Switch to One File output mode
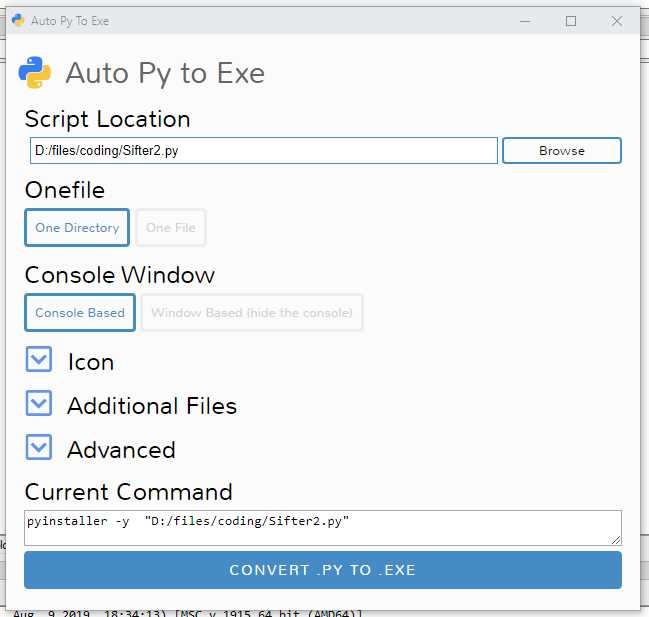Image resolution: width=649 pixels, height=617 pixels. (x=171, y=228)
